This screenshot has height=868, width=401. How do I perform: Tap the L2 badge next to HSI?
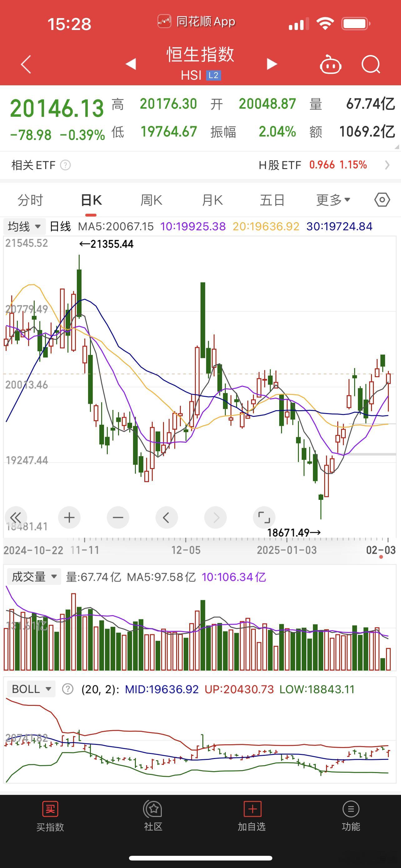[214, 75]
